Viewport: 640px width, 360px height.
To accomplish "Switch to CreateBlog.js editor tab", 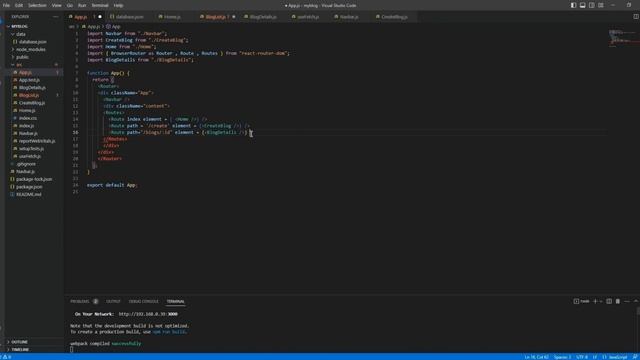I will click(x=394, y=17).
